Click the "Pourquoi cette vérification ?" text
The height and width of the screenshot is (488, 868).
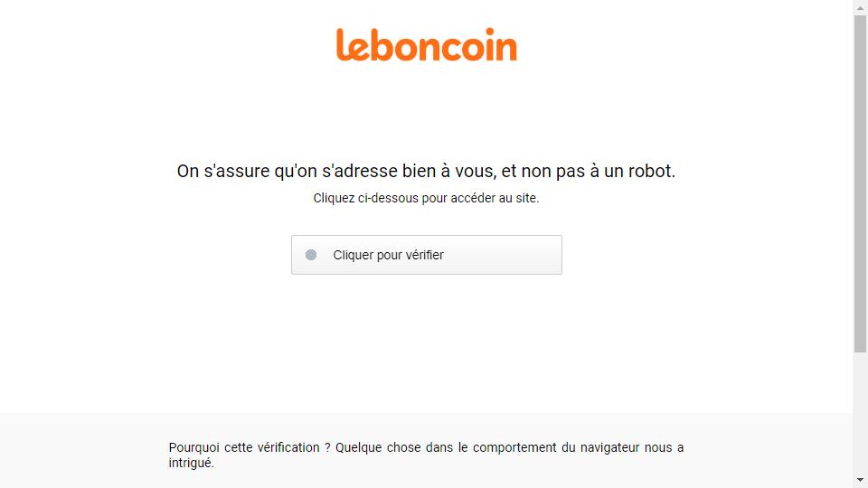(x=250, y=447)
